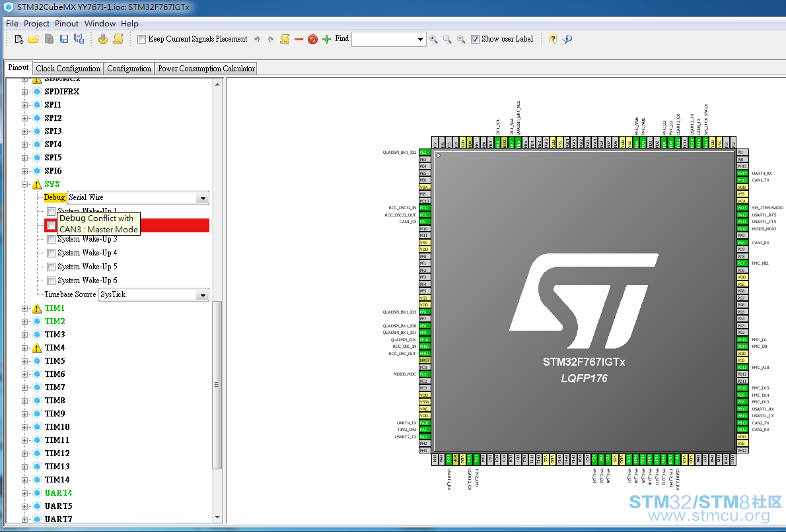The height and width of the screenshot is (532, 786).
Task: Open Power Consumption Calculator tab
Action: [x=206, y=69]
